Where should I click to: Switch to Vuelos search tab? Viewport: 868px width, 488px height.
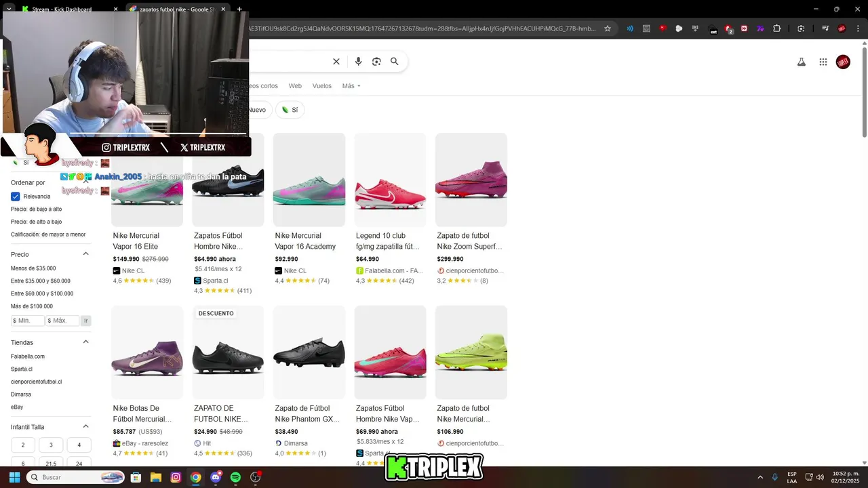tap(322, 86)
